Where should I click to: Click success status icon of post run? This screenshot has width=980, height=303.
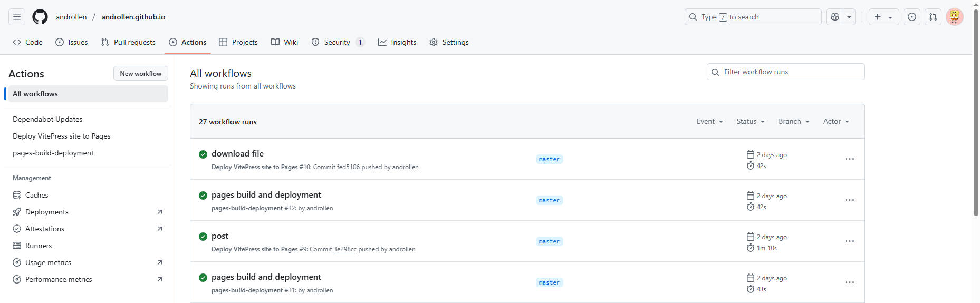[x=203, y=236]
